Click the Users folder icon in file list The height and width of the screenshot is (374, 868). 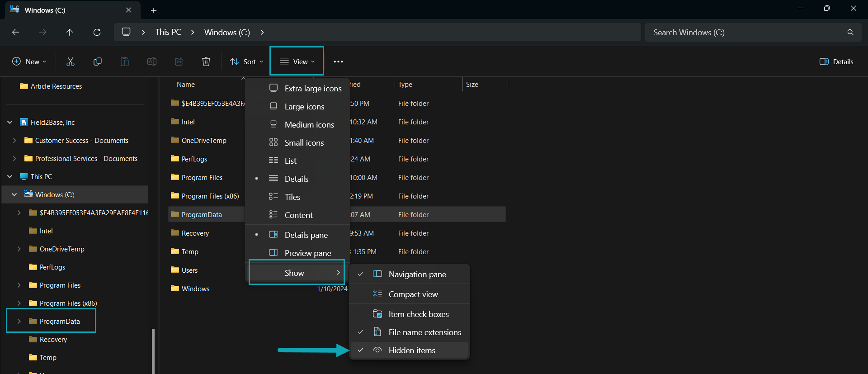click(x=175, y=270)
